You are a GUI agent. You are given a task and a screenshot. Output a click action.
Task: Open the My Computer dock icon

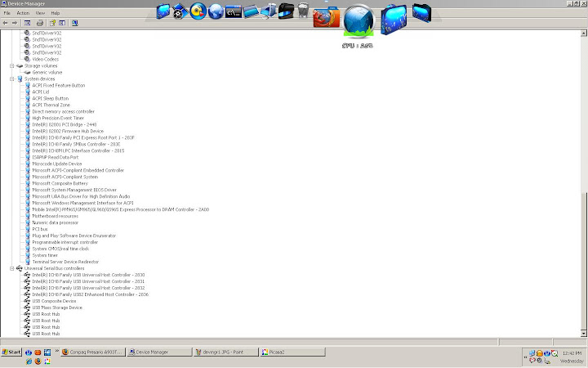269,11
